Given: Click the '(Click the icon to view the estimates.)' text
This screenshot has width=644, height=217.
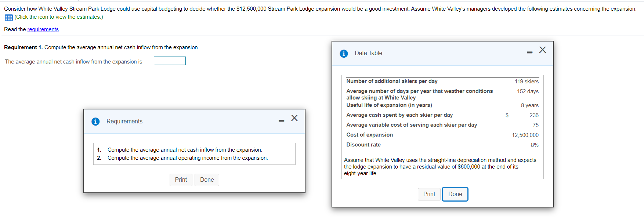Looking at the screenshot, I should click(x=59, y=17).
